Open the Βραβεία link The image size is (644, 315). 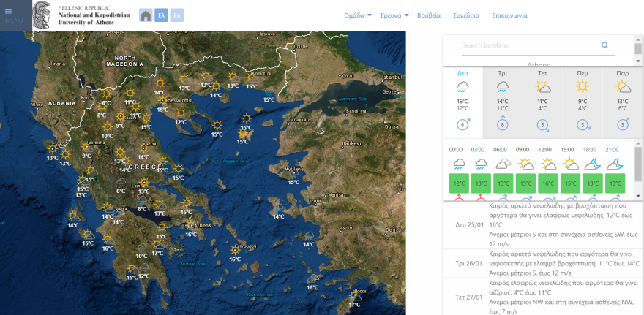428,15
